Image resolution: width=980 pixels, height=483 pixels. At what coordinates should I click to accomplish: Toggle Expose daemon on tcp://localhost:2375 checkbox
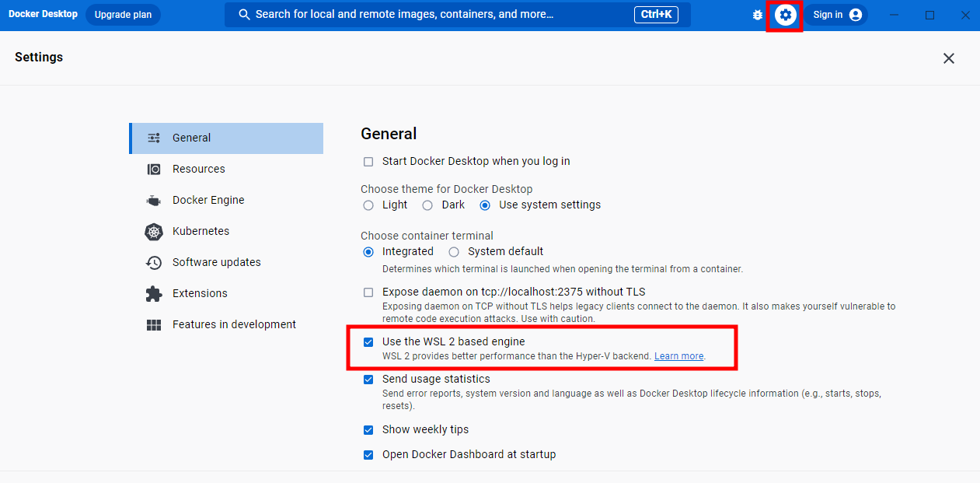pyautogui.click(x=368, y=292)
